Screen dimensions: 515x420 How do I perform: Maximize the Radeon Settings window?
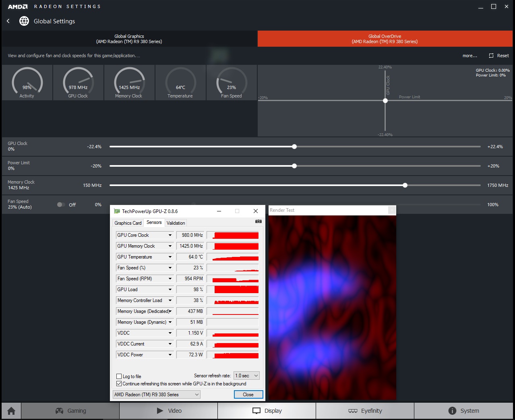[494, 6]
